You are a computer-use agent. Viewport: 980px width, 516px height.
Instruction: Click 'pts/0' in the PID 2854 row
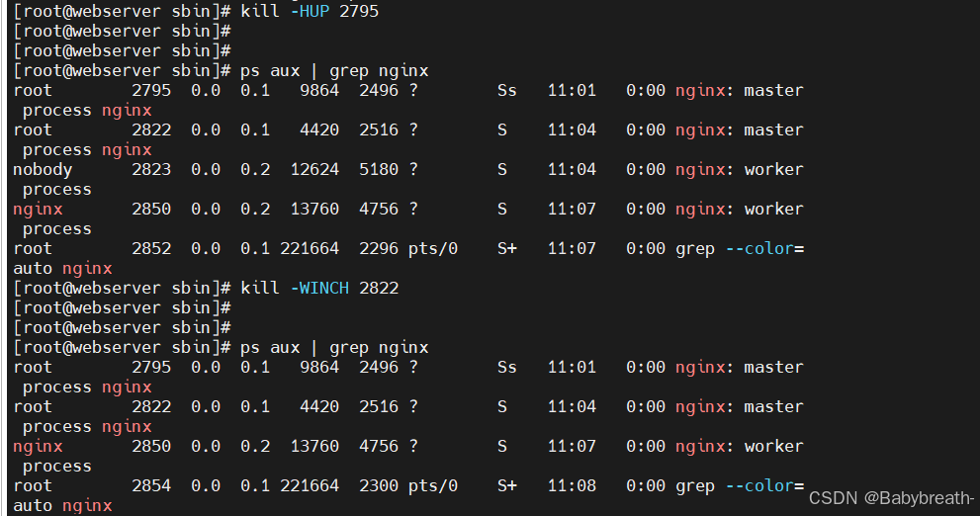[433, 486]
